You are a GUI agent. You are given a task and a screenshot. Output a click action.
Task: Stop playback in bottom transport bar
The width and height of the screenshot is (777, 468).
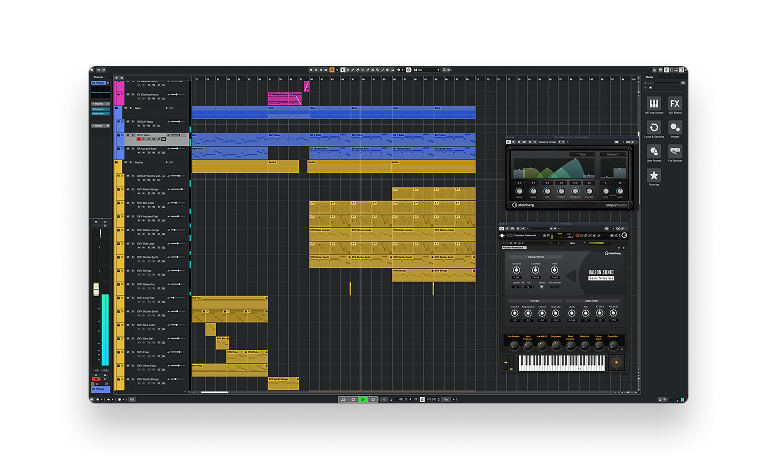[353, 399]
